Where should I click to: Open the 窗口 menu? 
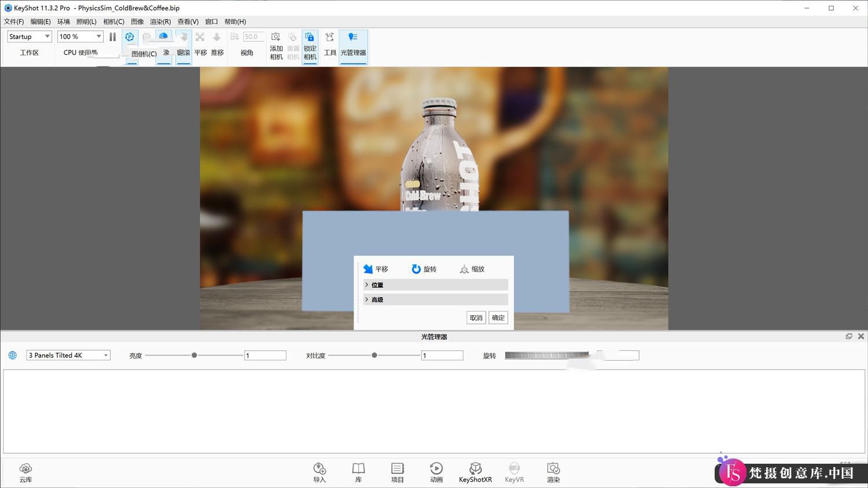(211, 21)
